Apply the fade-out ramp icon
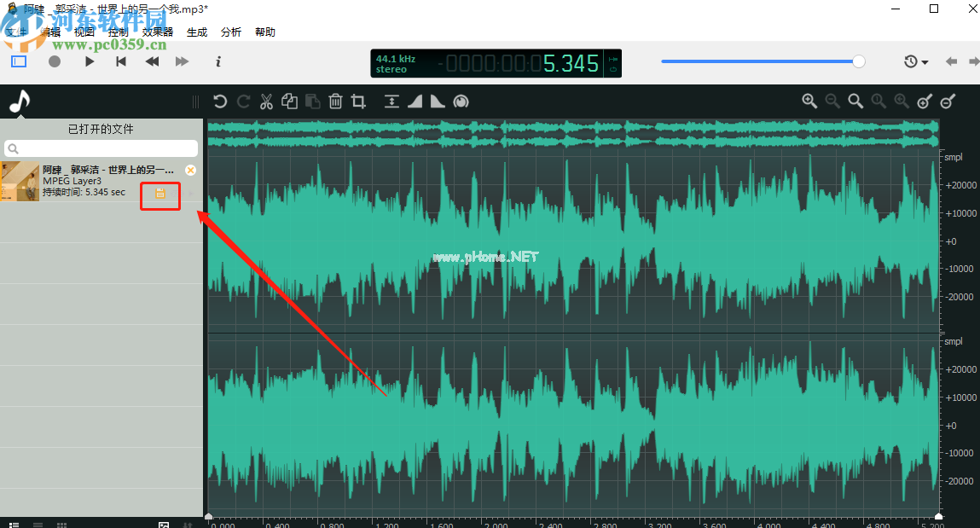 click(x=438, y=102)
